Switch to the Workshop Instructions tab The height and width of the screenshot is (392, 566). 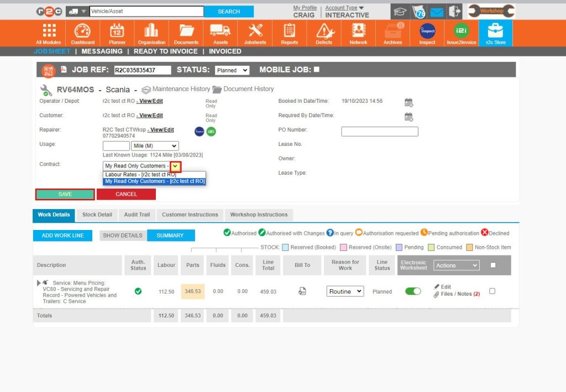pos(259,215)
